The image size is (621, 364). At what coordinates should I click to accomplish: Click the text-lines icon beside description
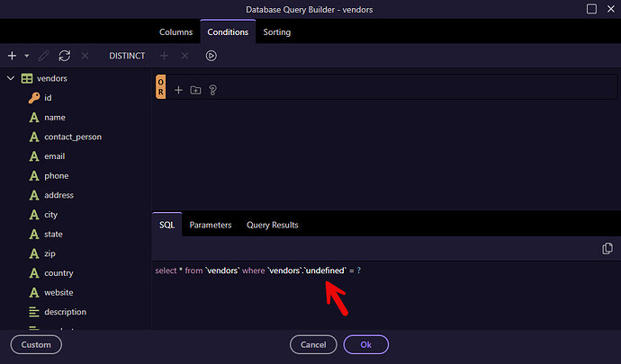point(34,312)
